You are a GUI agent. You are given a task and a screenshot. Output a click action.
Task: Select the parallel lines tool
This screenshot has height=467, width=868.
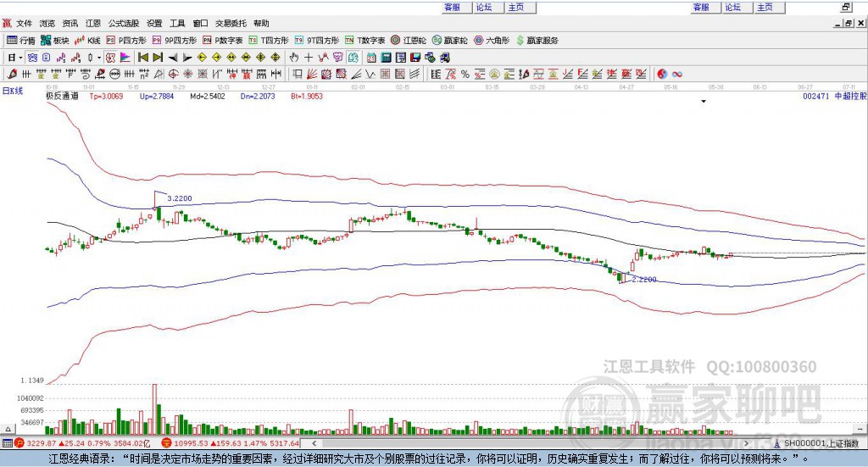pos(414,74)
